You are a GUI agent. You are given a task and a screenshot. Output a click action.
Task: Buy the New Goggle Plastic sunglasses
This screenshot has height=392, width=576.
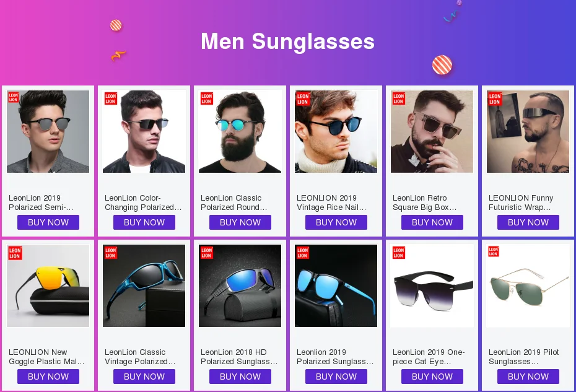pos(48,377)
